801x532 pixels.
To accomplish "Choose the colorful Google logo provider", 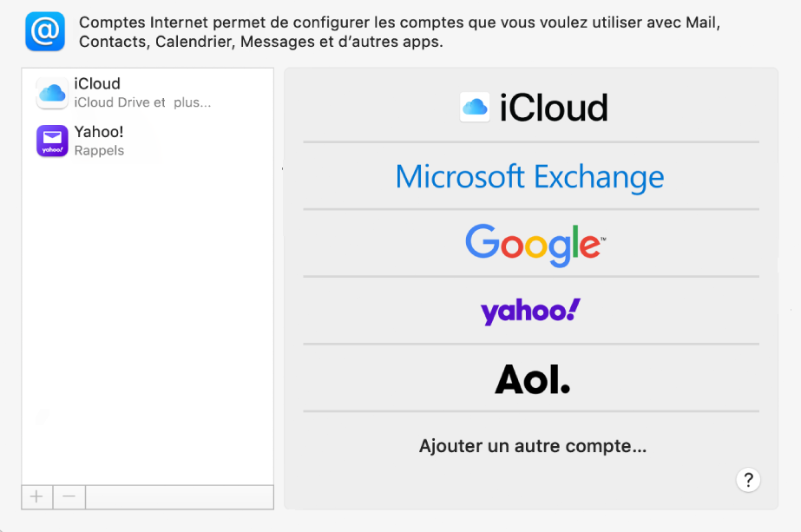I will pyautogui.click(x=535, y=244).
